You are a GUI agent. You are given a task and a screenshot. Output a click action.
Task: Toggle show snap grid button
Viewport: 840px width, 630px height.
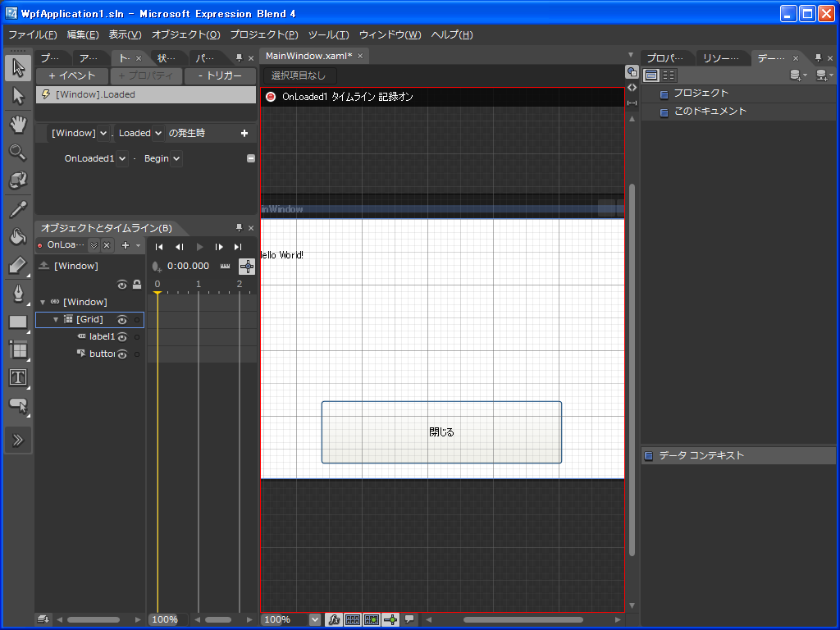[x=353, y=619]
